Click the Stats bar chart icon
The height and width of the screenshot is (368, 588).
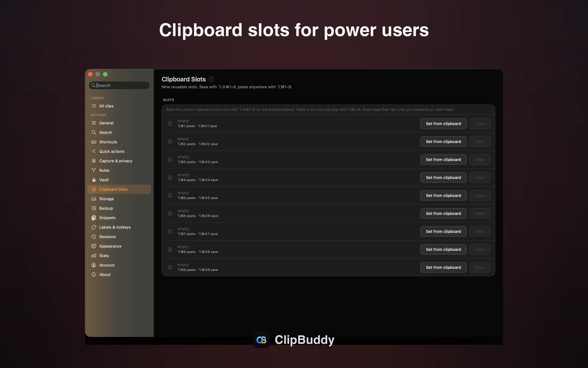click(93, 256)
